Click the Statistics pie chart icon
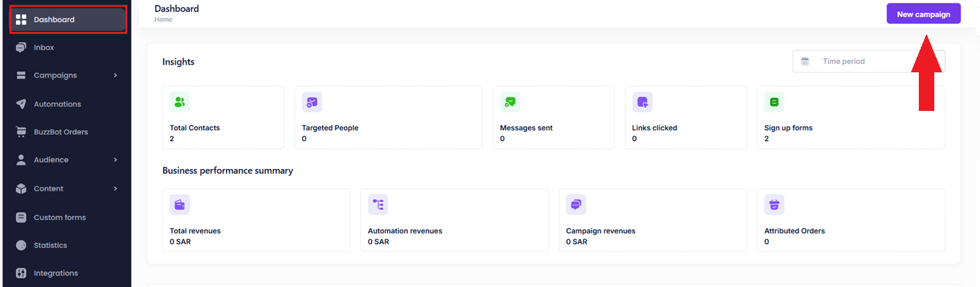 click(21, 245)
